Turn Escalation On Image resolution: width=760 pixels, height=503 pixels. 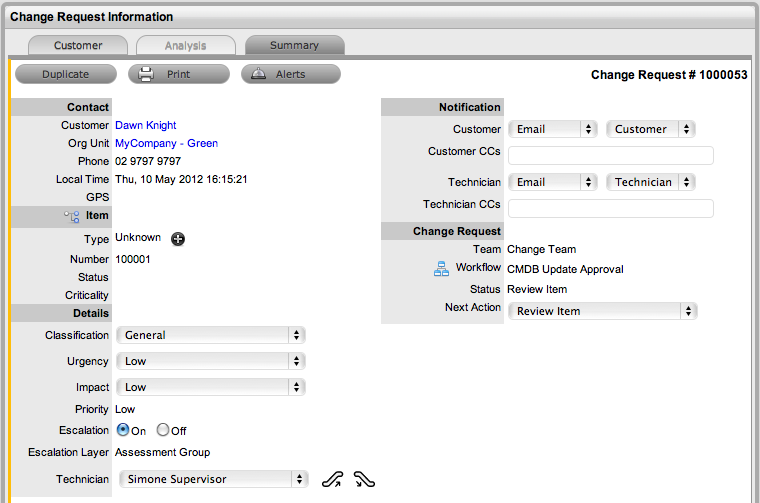[123, 430]
